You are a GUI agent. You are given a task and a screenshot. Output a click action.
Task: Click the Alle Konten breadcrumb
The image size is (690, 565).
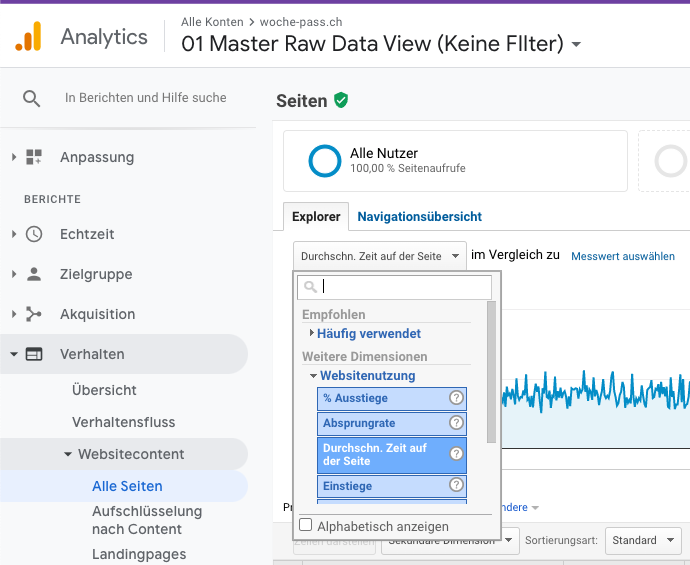(x=212, y=22)
